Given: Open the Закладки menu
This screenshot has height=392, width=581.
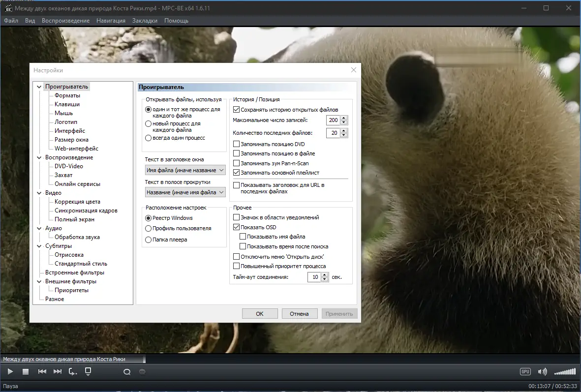Looking at the screenshot, I should (x=145, y=21).
